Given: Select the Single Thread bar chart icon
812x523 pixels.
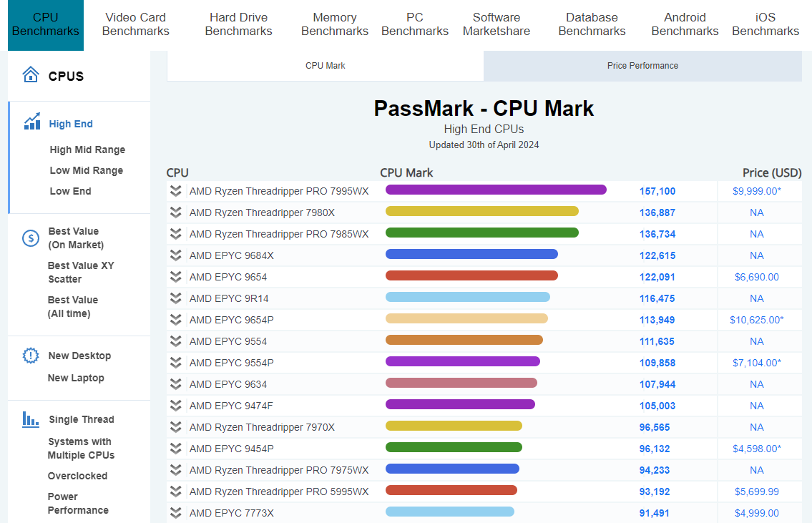Looking at the screenshot, I should (29, 419).
